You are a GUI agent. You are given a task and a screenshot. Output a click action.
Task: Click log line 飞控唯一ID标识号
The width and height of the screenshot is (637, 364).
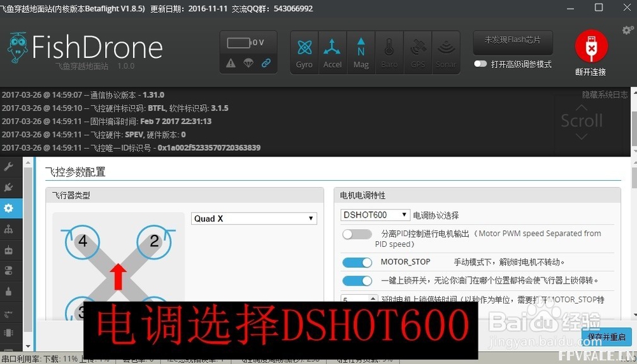131,148
